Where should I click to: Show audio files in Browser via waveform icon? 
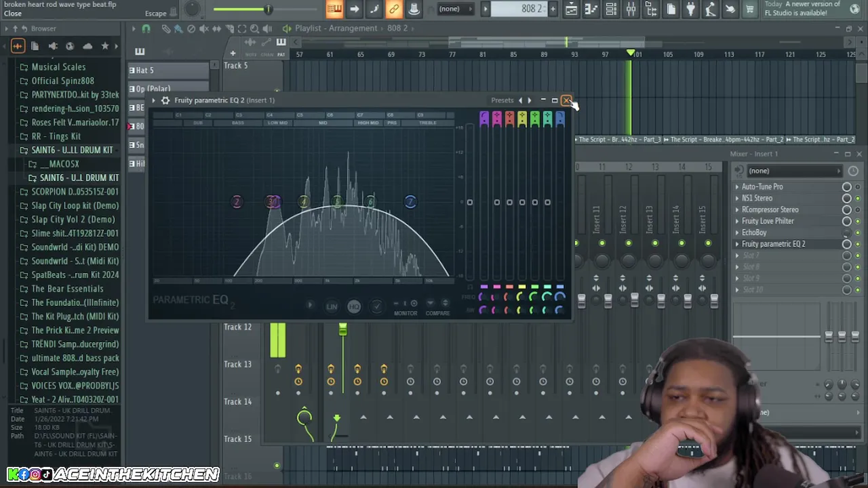(x=18, y=46)
